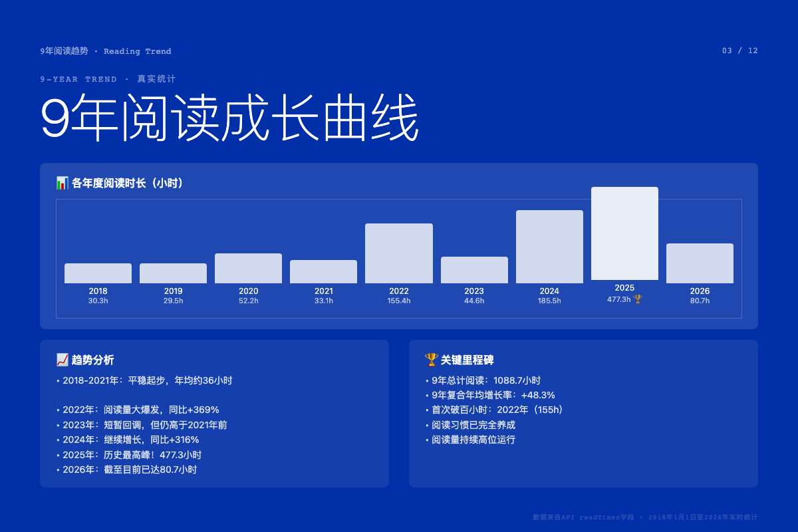Click the subtitle 9-YEAR TREND · 真实统计
This screenshot has height=532, width=798.
108,79
